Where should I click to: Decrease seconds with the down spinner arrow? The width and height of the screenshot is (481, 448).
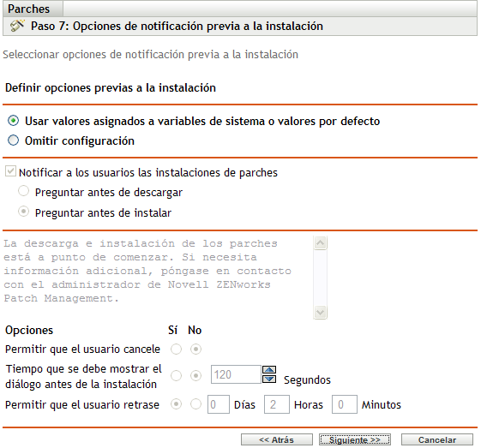269,379
